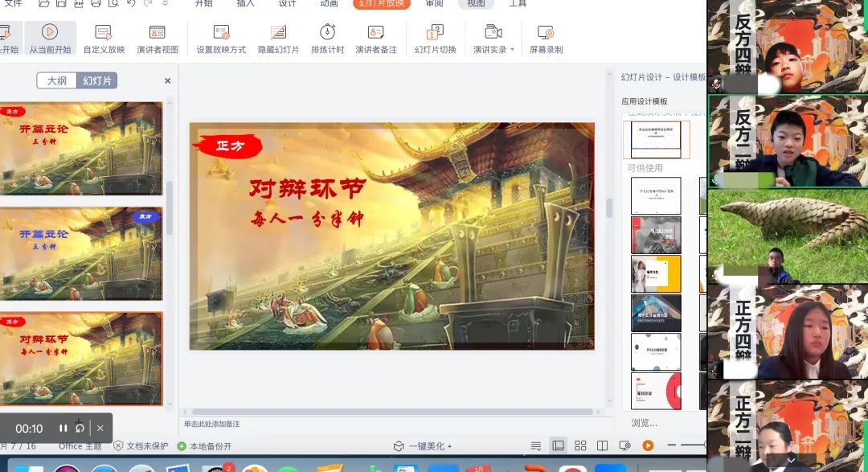868x472 pixels.
Task: Open the 插入 ribbon tab
Action: 245,3
